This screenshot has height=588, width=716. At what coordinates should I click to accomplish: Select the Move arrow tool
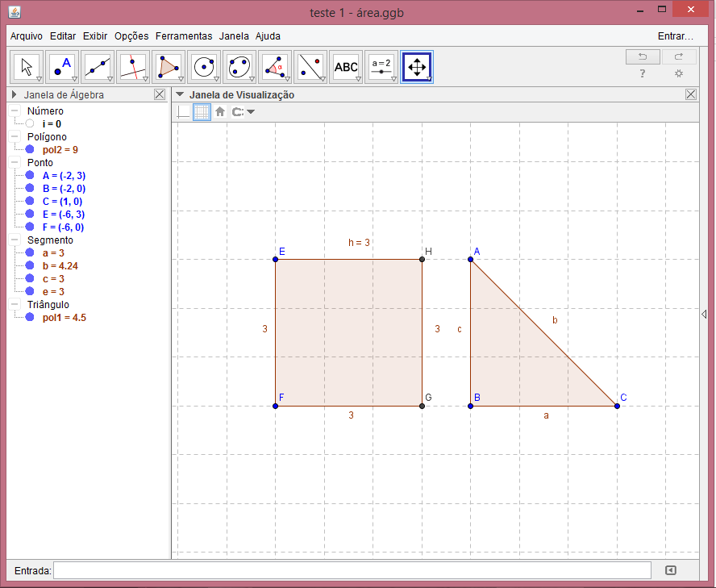[x=27, y=67]
